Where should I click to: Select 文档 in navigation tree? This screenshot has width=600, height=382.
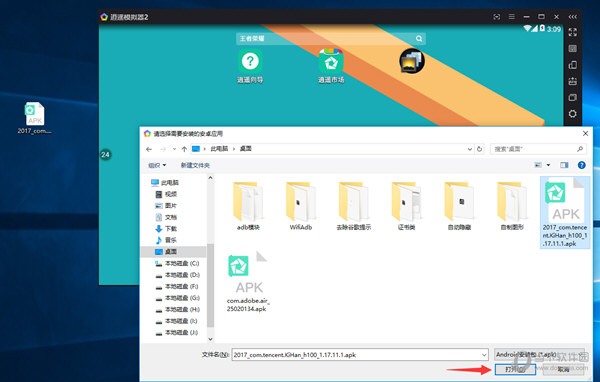[166, 217]
